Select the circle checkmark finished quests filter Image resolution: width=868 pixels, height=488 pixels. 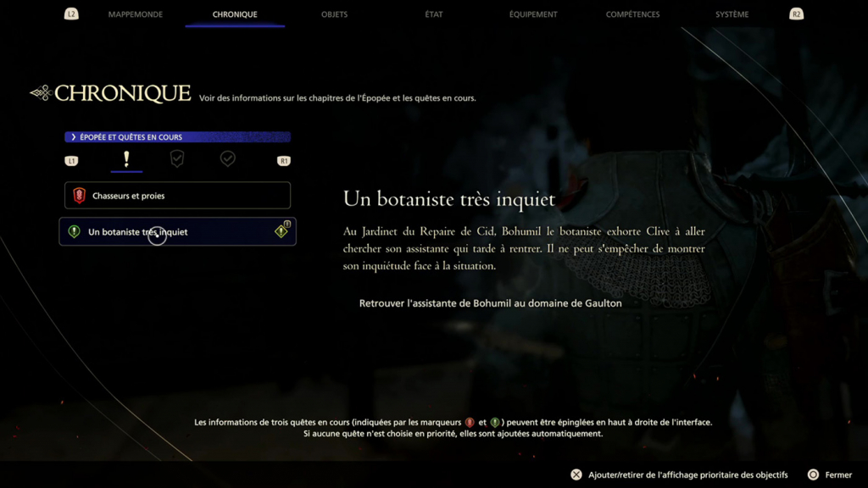[x=227, y=158]
